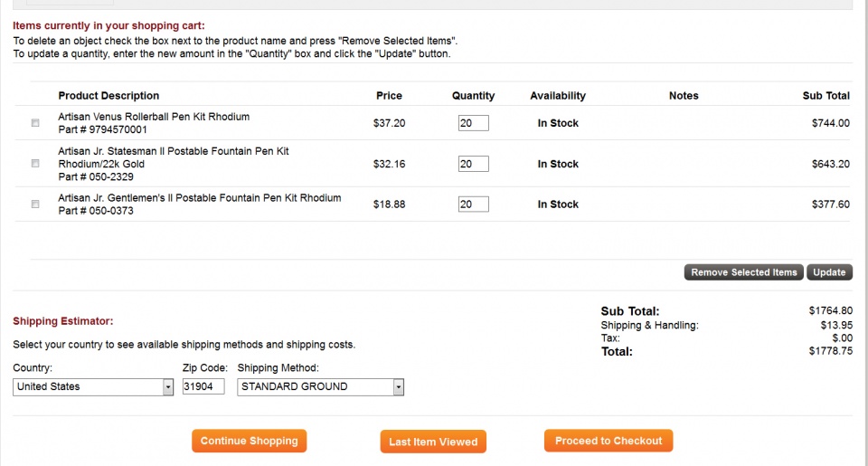Go to Last Item Viewed
868x466 pixels.
click(433, 442)
